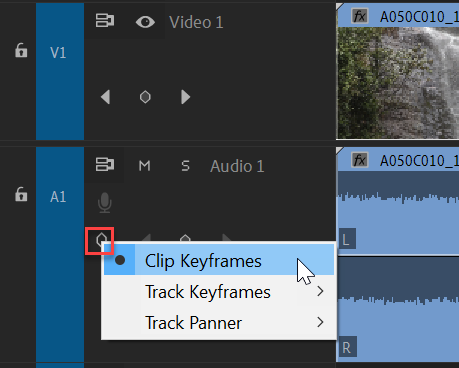Toggle track lock for A1
Image resolution: width=459 pixels, height=368 pixels.
(21, 194)
